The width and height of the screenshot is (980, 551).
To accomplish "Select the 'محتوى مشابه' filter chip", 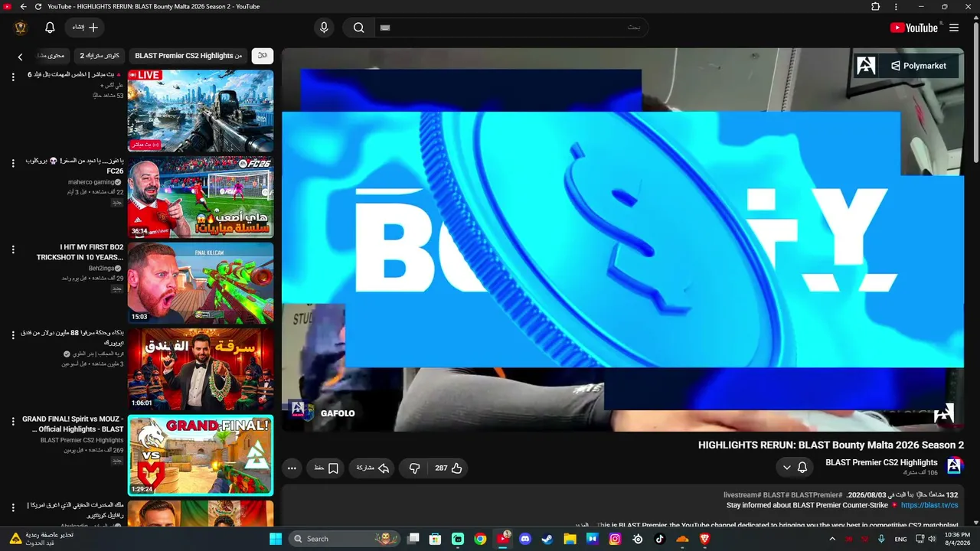I will click(51, 56).
